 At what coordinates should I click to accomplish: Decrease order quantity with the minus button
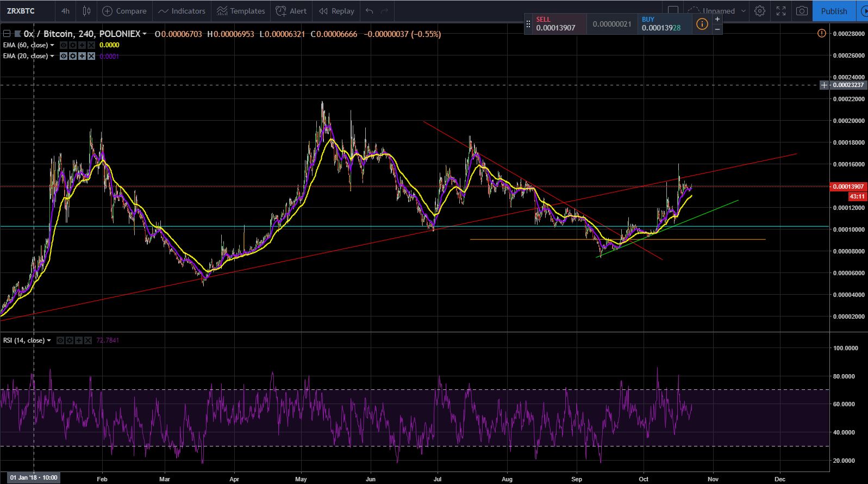point(717,29)
